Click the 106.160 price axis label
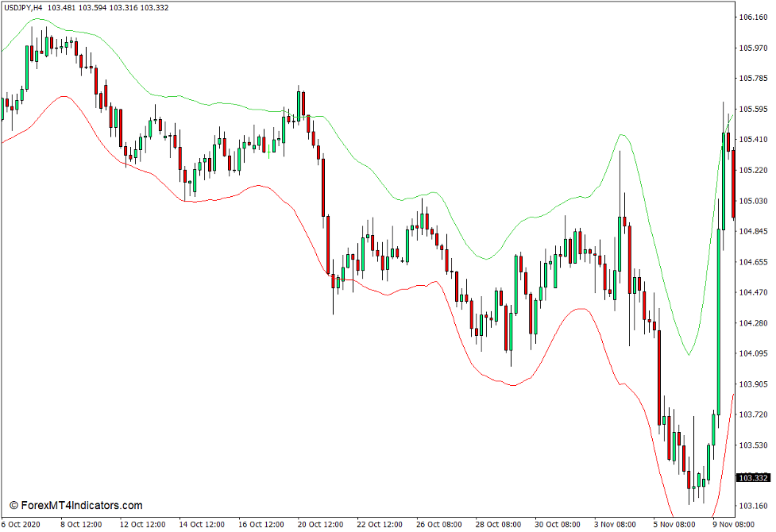 click(x=752, y=17)
